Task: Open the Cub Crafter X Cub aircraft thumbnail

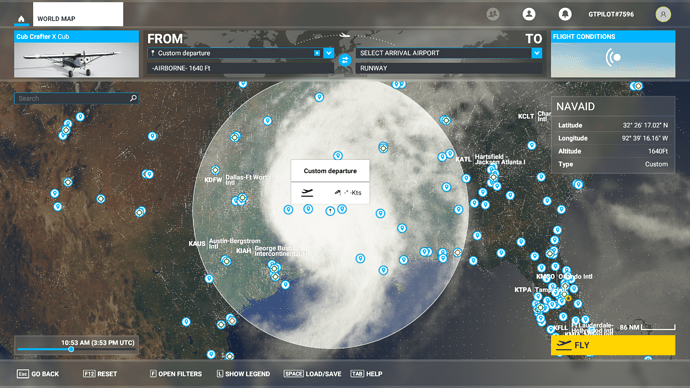Action: click(76, 54)
